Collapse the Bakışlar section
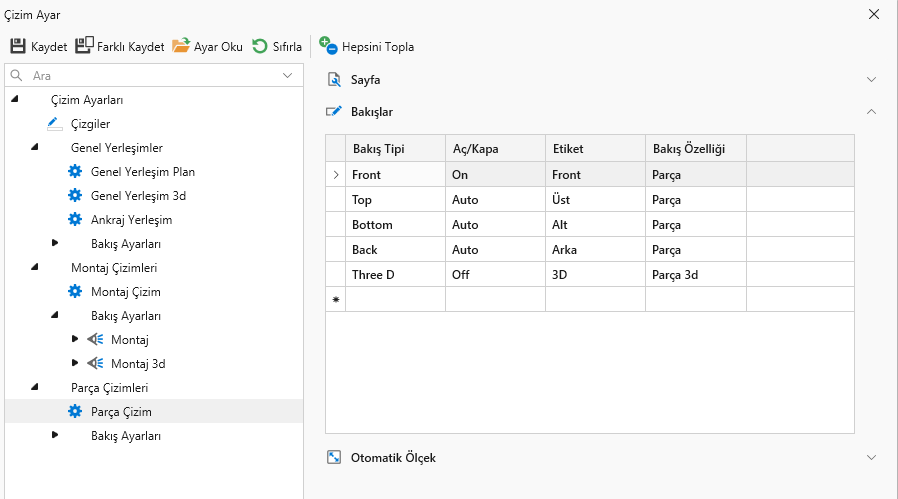 [871, 112]
